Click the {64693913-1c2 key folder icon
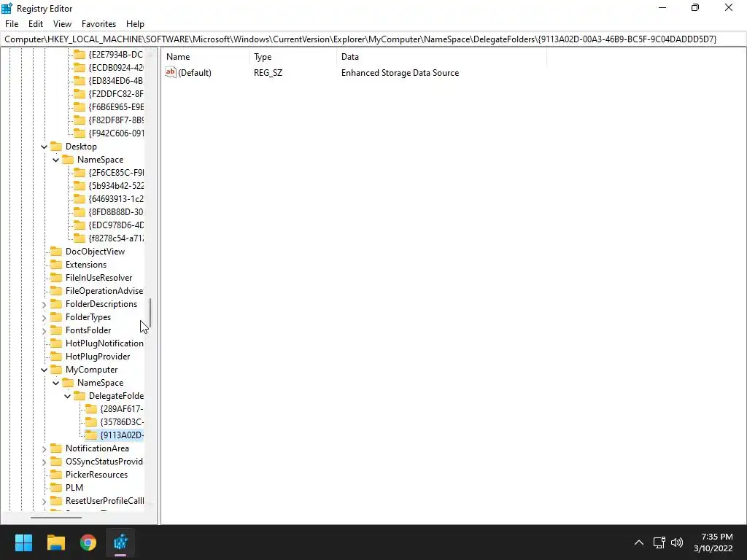Screen dimensions: 747x560 pyautogui.click(x=80, y=198)
